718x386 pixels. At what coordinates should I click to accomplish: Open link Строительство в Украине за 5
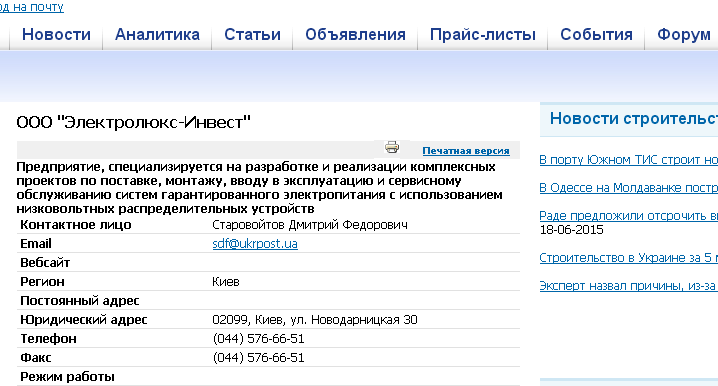(x=628, y=258)
